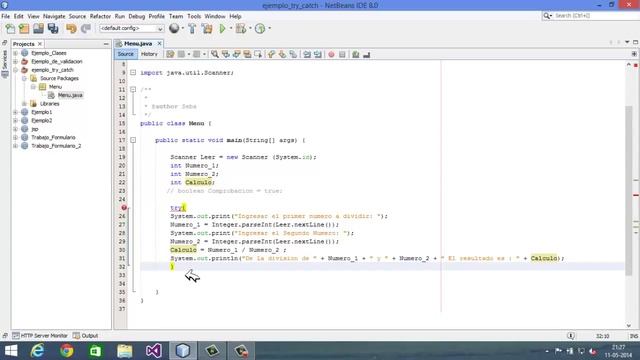This screenshot has width=640, height=360.
Task: Run the project with green play icon
Action: (222, 29)
